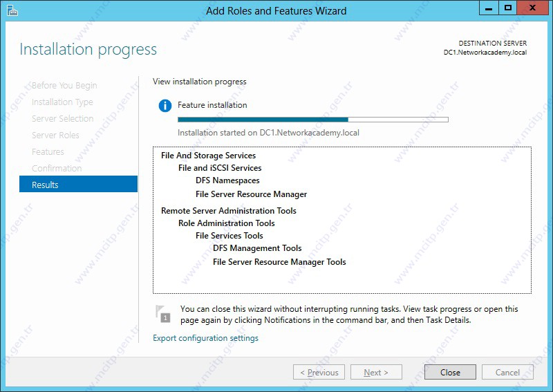
Task: Click the Feature installation status label
Action: [x=212, y=105]
